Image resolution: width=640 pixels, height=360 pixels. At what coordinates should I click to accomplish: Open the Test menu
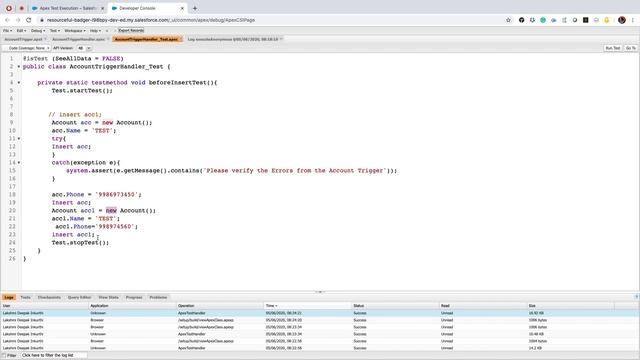click(54, 31)
